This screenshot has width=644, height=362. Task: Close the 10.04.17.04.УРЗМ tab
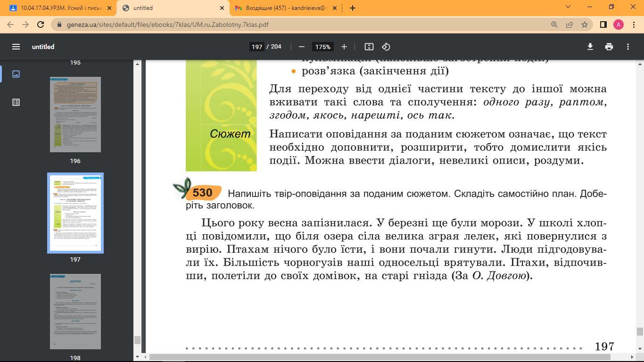(110, 8)
